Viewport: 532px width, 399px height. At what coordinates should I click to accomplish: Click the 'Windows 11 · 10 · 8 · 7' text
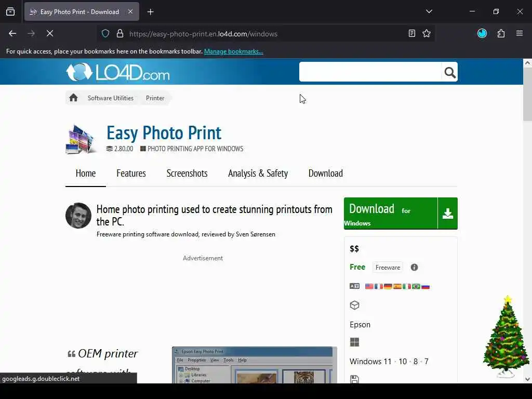point(389,362)
